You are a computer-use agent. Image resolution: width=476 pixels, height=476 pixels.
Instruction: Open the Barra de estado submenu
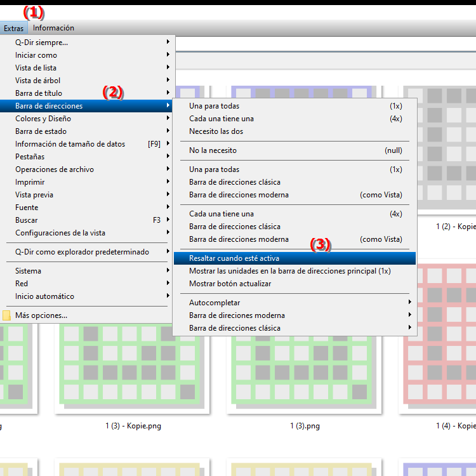click(x=87, y=131)
